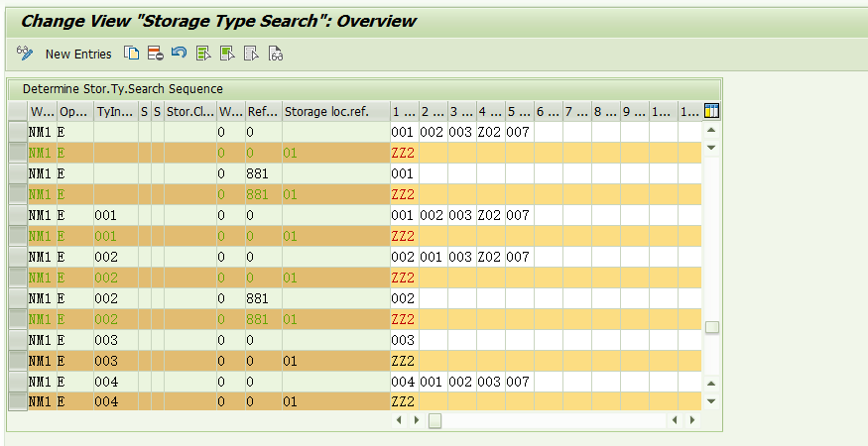Screen dimensions: 868x446
Task: Click the vertical scrollbar thumb
Action: 711,327
